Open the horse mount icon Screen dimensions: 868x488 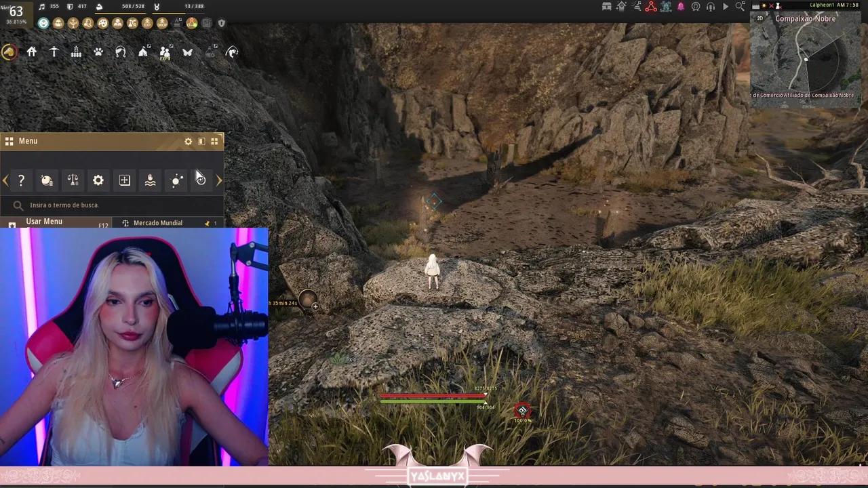pos(9,52)
